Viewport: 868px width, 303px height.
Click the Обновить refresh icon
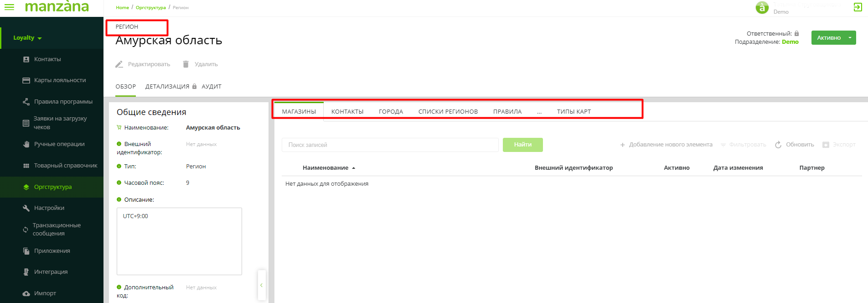(x=778, y=145)
